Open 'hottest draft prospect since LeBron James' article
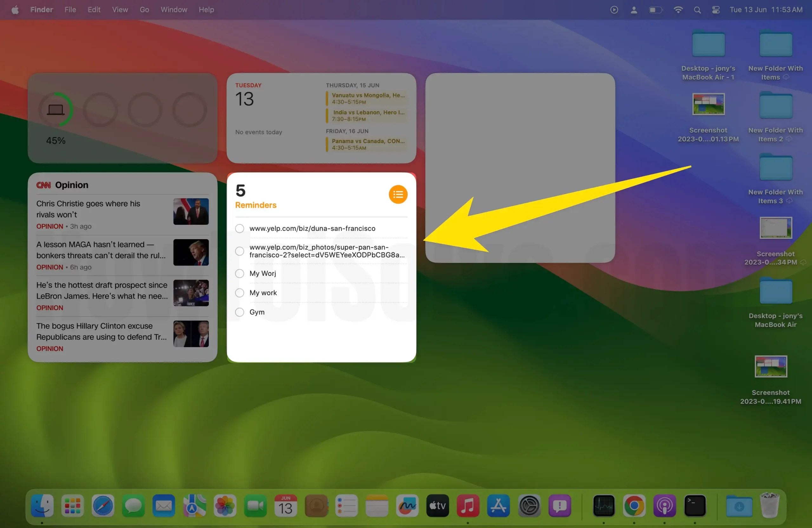Image resolution: width=812 pixels, height=528 pixels. 122,296
